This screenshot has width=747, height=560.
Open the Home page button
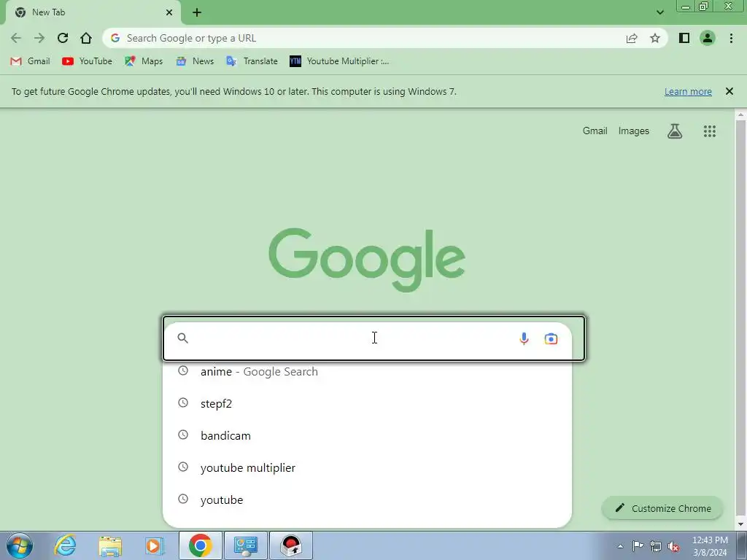tap(86, 38)
